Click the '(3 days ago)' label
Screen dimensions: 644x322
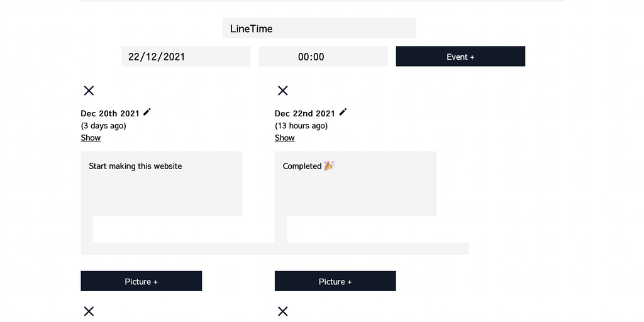103,126
